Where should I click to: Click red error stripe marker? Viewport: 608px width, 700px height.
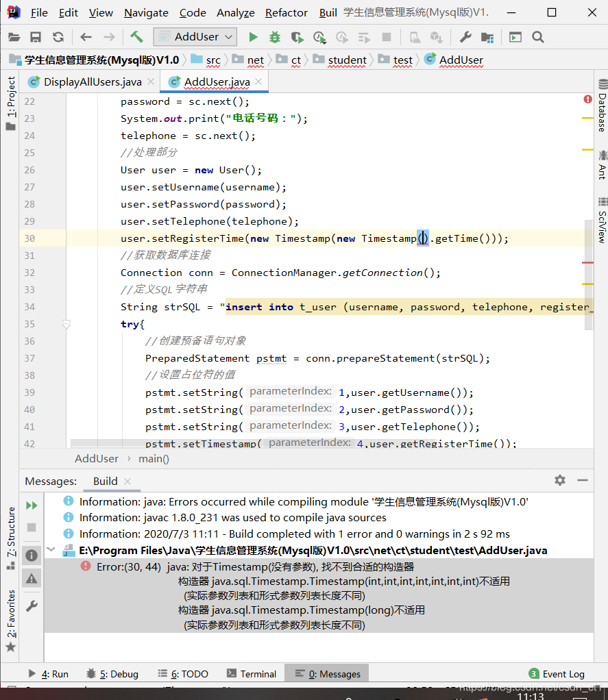(x=588, y=262)
